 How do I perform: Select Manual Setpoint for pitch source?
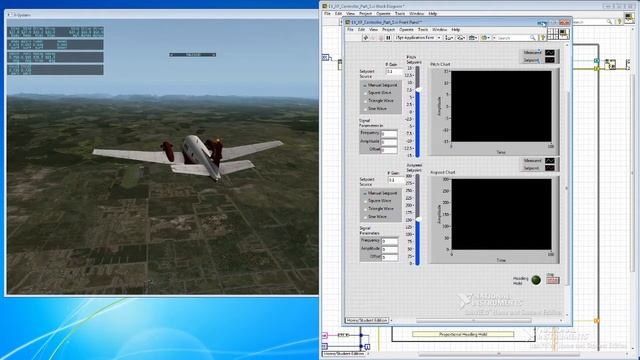pyautogui.click(x=380, y=85)
